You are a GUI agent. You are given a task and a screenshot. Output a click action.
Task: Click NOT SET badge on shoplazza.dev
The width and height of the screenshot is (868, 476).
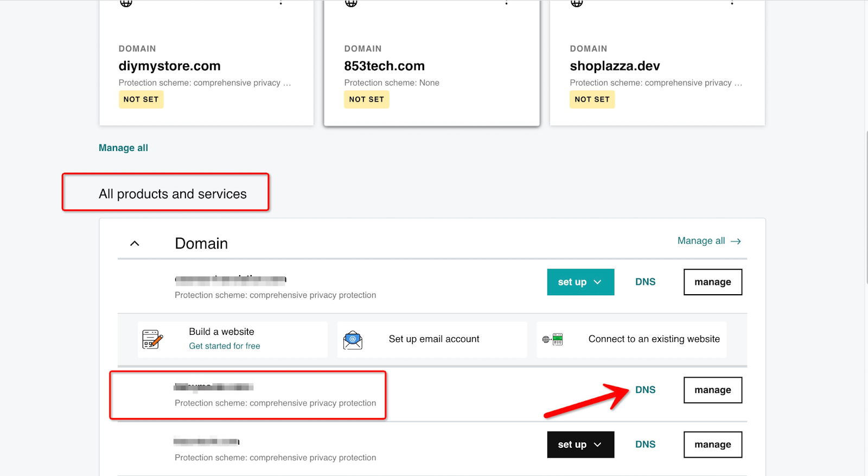(592, 99)
